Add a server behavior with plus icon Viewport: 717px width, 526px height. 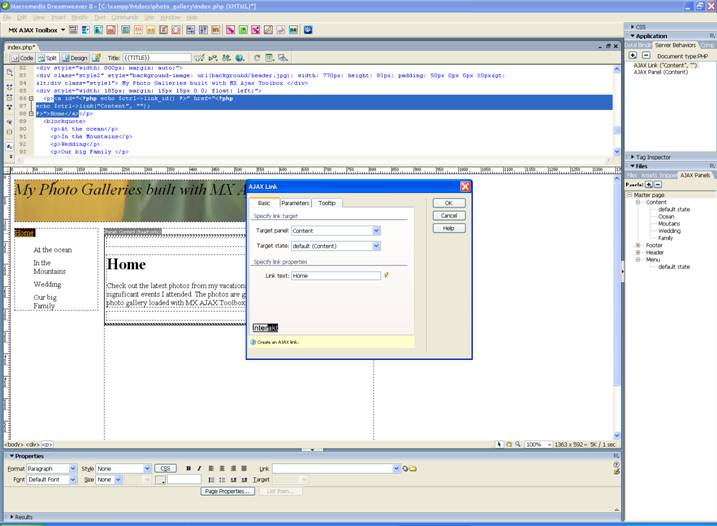pos(633,55)
